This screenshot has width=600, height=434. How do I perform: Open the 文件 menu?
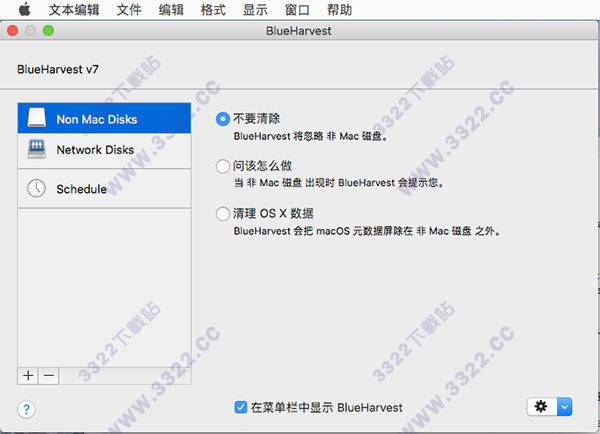point(129,10)
